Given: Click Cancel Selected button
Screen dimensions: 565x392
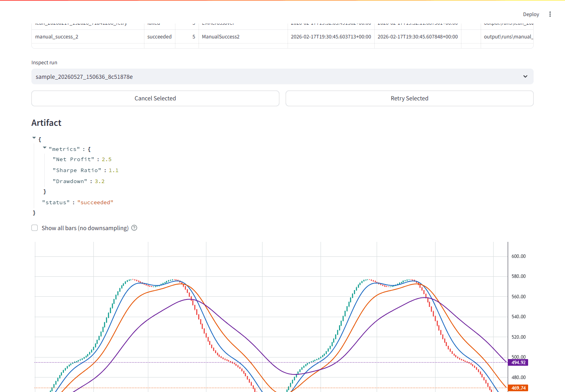Looking at the screenshot, I should point(155,98).
